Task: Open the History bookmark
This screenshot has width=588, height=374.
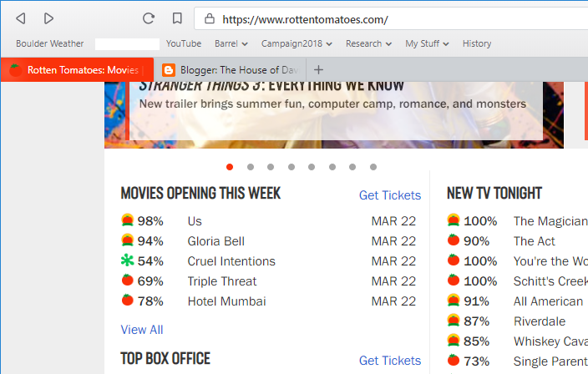Action: coord(477,44)
